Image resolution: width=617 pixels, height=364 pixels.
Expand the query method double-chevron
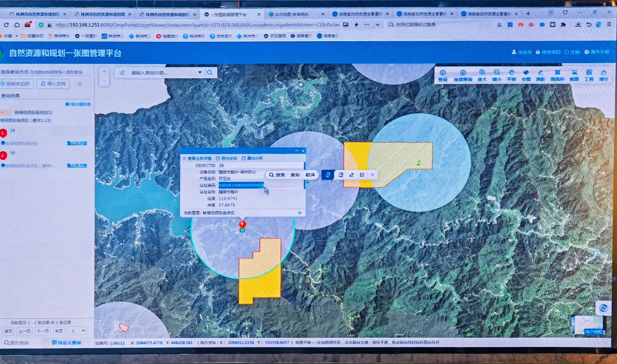pyautogui.click(x=80, y=84)
